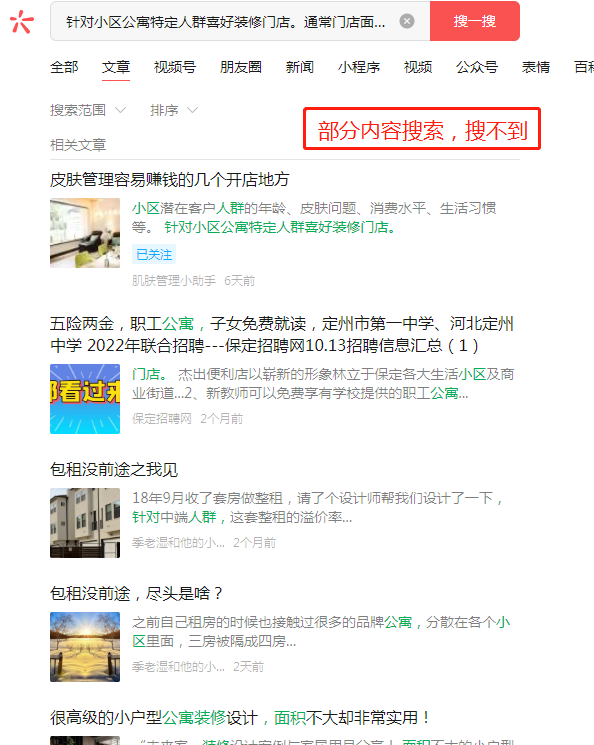Select the 表情 tab

(x=536, y=67)
